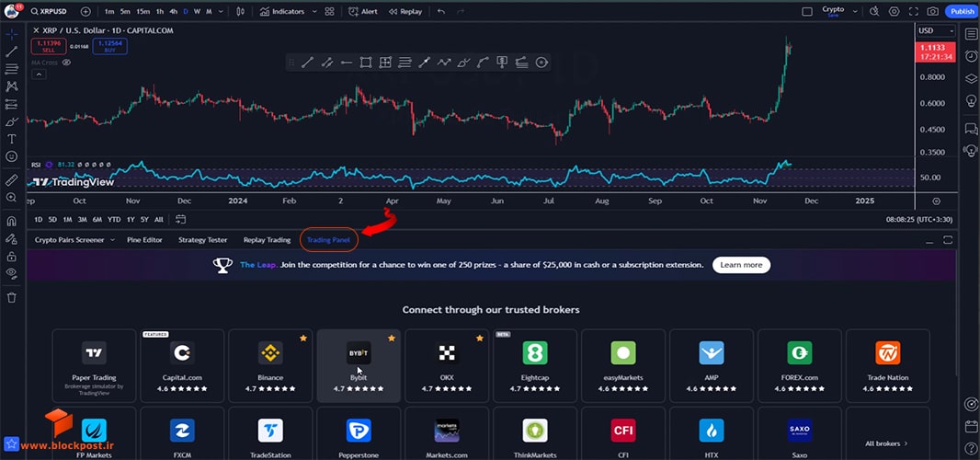Open the layout grid templates icon
The height and width of the screenshot is (460, 980).
tap(329, 11)
